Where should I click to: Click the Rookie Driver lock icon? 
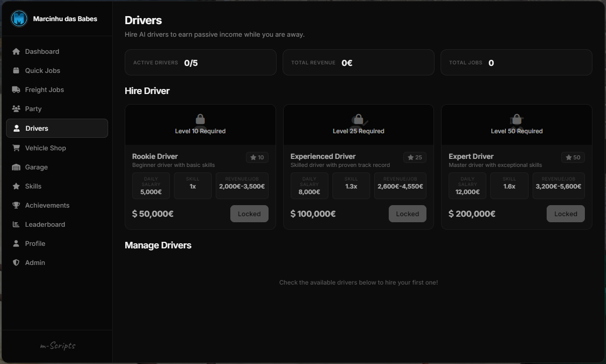pos(200,119)
